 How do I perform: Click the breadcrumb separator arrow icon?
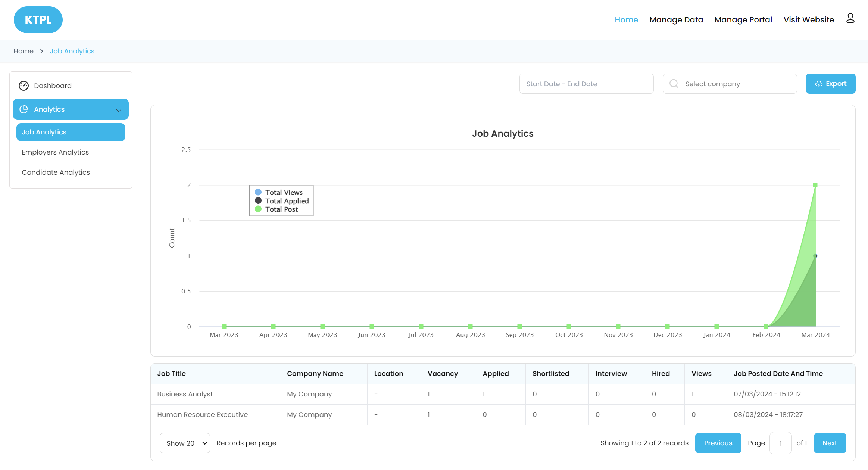[x=42, y=51]
